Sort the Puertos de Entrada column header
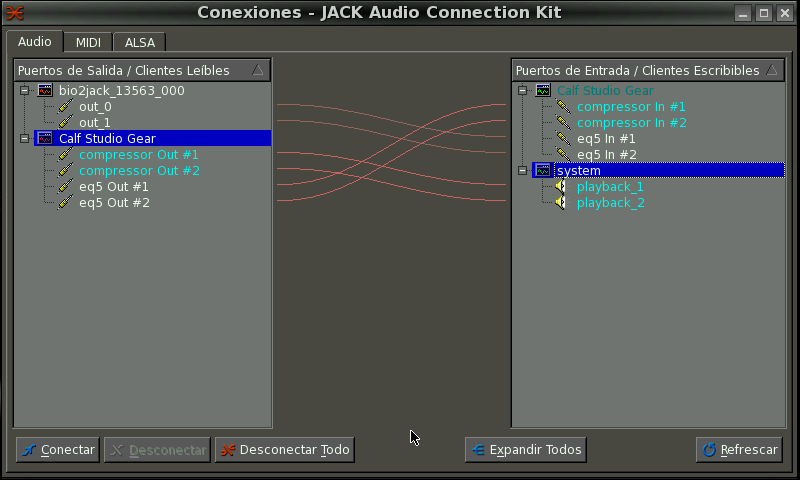The image size is (800, 480). click(x=648, y=70)
